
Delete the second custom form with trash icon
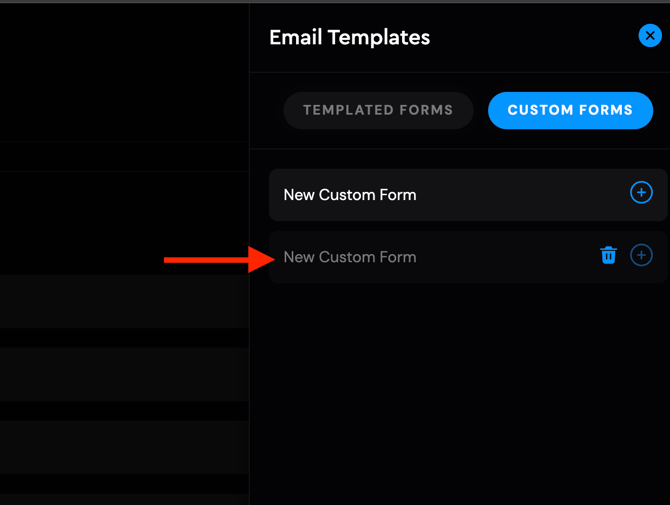(x=608, y=256)
